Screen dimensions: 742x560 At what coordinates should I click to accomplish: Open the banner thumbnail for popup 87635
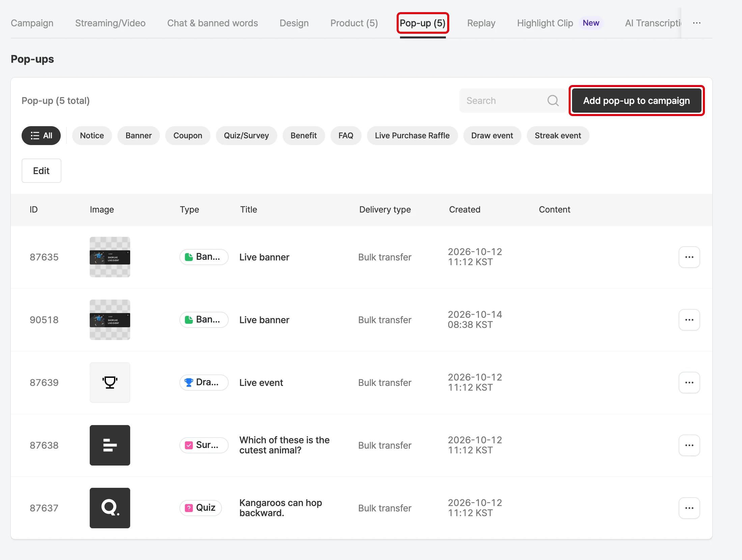[x=110, y=257]
